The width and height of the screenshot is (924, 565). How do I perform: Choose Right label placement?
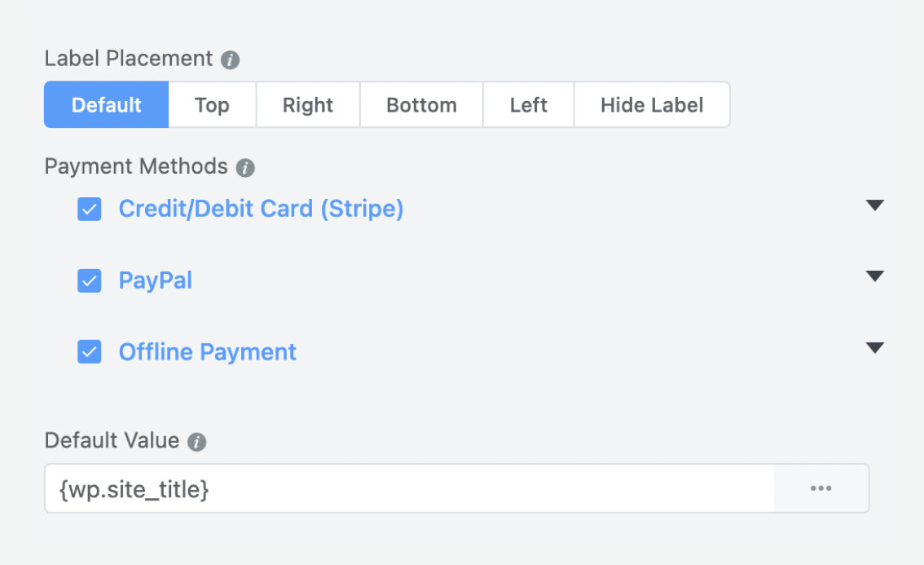(x=308, y=105)
